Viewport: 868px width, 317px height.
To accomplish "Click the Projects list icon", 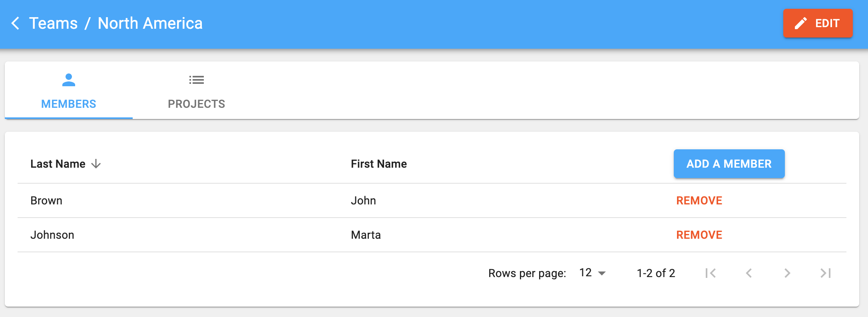I will coord(196,80).
